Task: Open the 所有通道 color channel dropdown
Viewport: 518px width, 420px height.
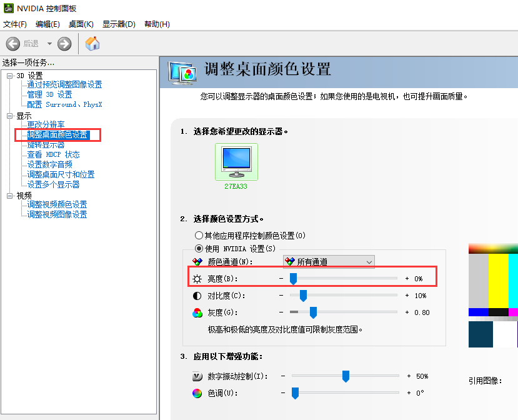Action: (x=329, y=262)
